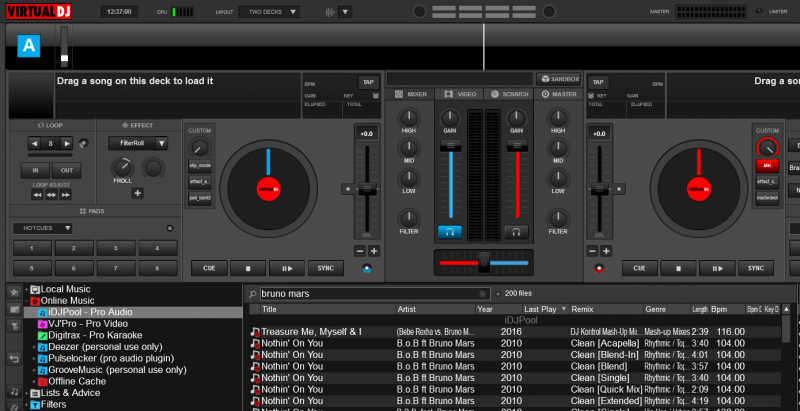This screenshot has height=411, width=800.
Task: Collapse the Online Music folder
Action: [x=27, y=301]
